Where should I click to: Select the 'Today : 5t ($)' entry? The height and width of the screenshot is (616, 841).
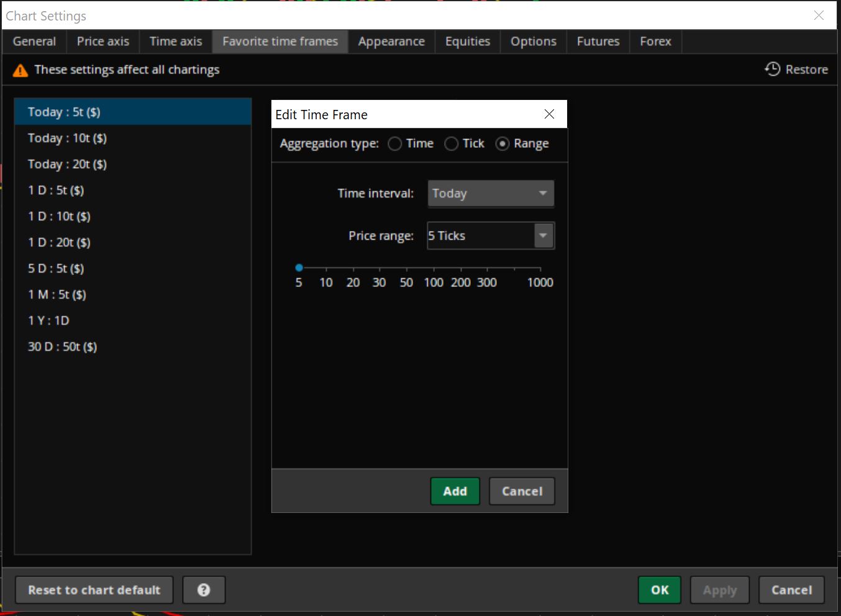coord(133,112)
